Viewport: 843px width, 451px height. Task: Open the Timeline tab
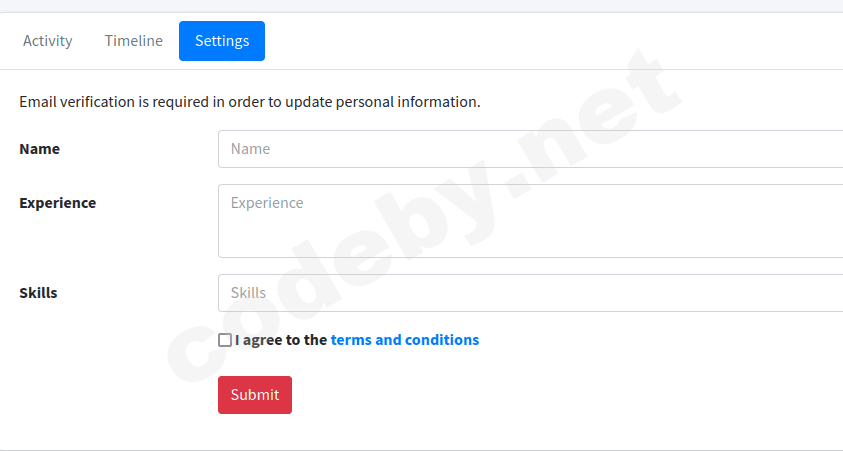click(x=133, y=41)
